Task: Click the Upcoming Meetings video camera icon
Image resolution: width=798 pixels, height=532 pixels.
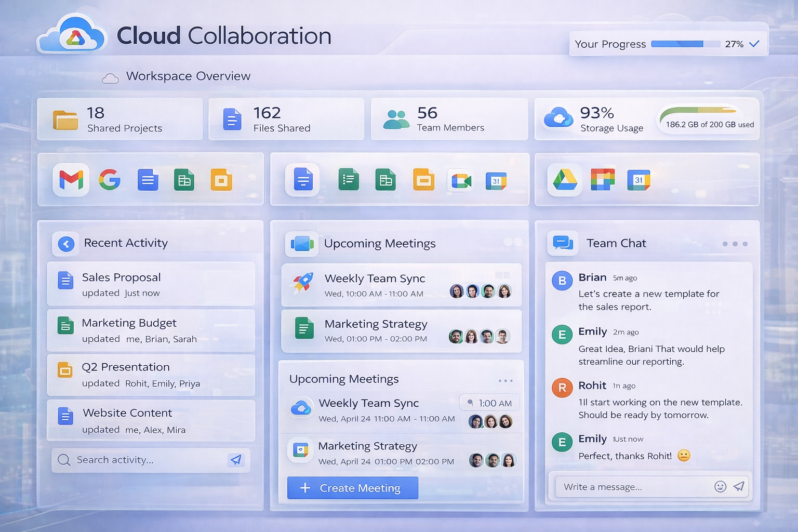Action: click(302, 244)
